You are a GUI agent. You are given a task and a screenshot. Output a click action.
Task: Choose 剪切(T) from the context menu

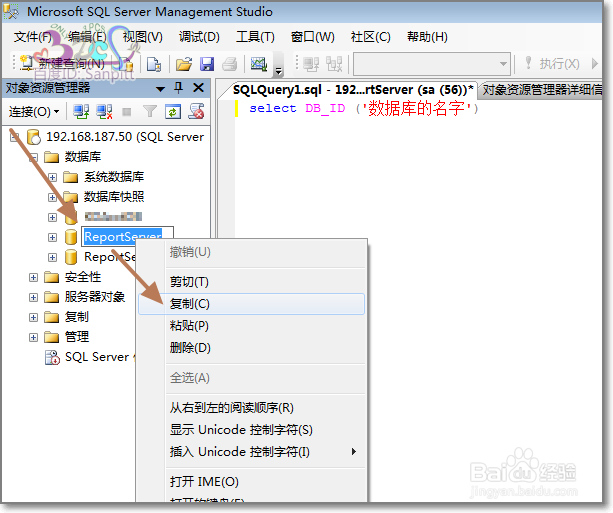coord(251,282)
